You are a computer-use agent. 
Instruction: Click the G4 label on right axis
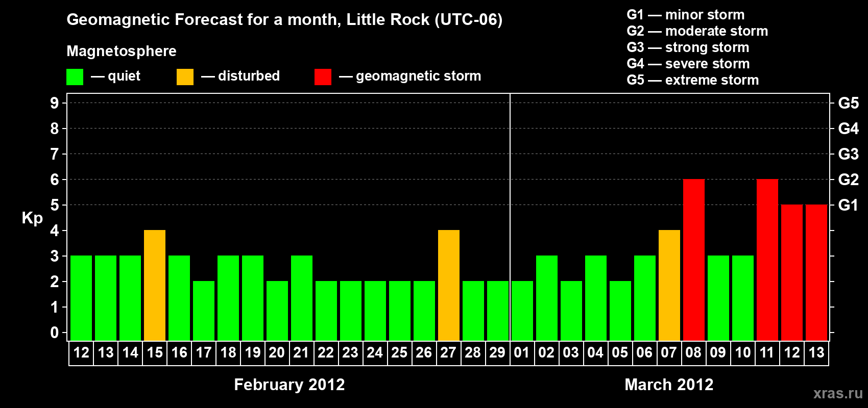(849, 129)
